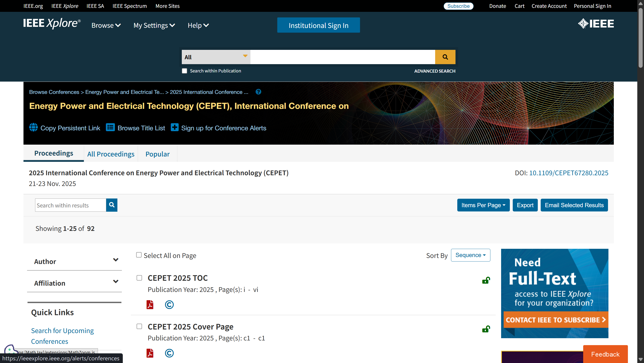Open the All search scope dropdown
Viewport: 644px width, 363px height.
coord(216,57)
